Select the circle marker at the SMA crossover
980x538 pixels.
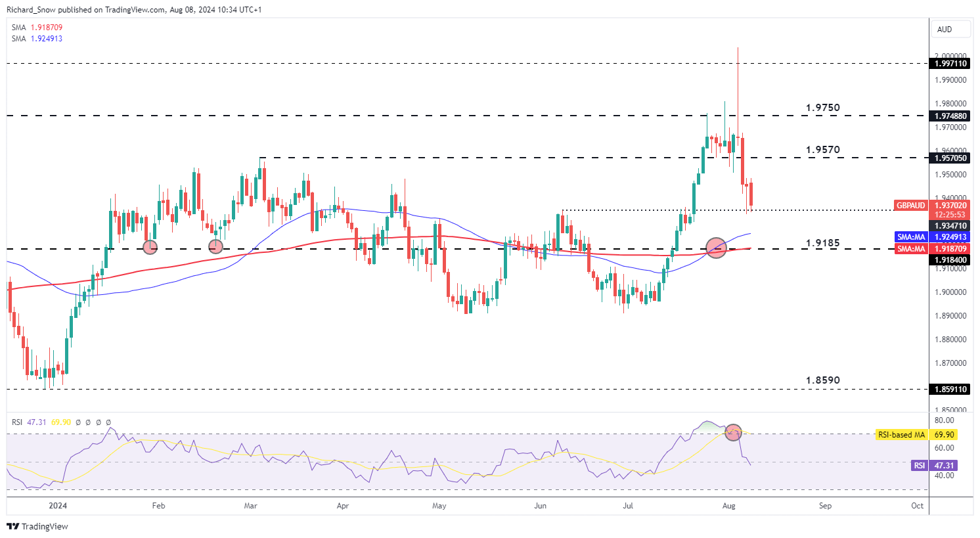716,248
